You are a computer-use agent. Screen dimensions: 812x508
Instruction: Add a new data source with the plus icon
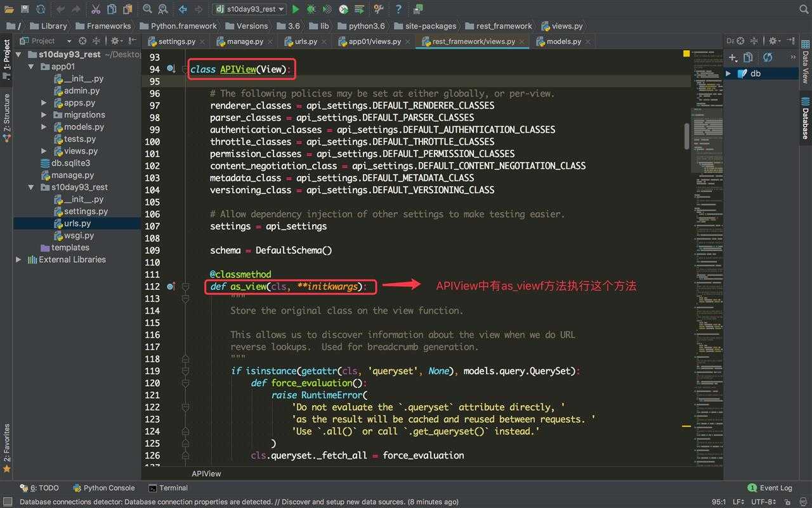point(733,57)
